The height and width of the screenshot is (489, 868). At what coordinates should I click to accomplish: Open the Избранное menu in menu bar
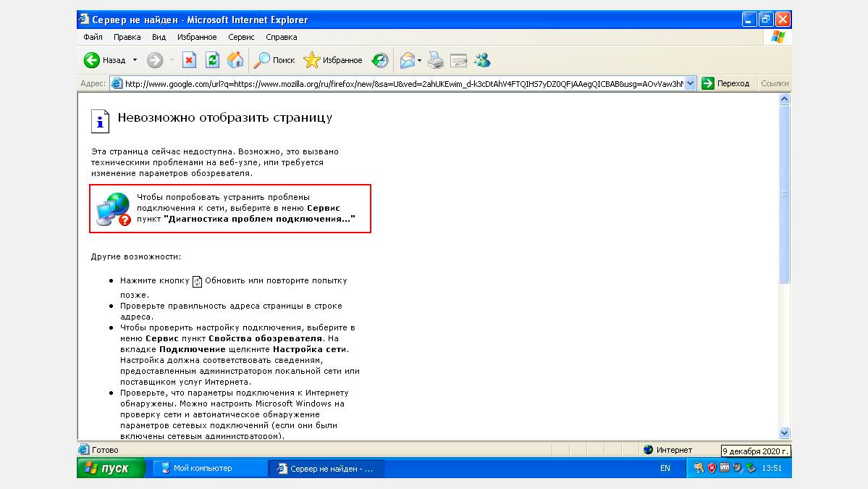pos(197,37)
